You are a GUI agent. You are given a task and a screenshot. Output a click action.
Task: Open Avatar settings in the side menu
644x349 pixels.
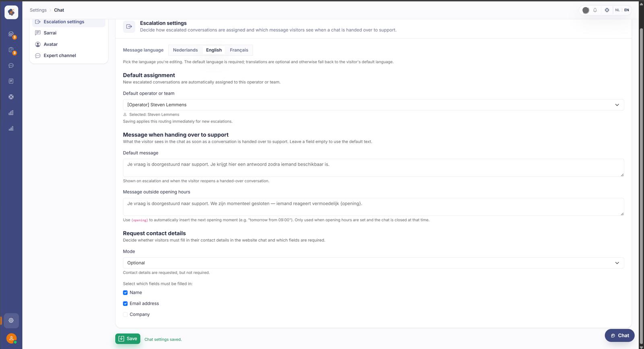pos(69,44)
